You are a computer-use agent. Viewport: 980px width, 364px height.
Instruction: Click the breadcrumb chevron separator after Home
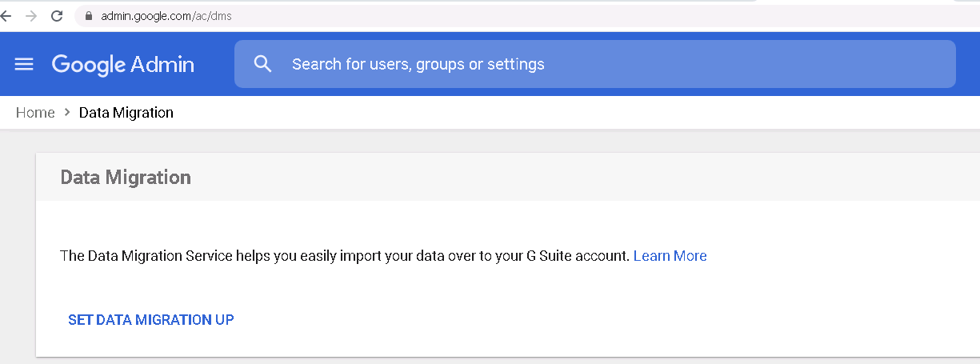click(x=67, y=113)
